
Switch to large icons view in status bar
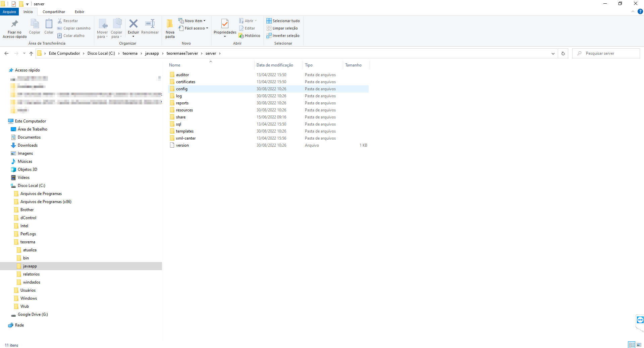[x=639, y=345]
